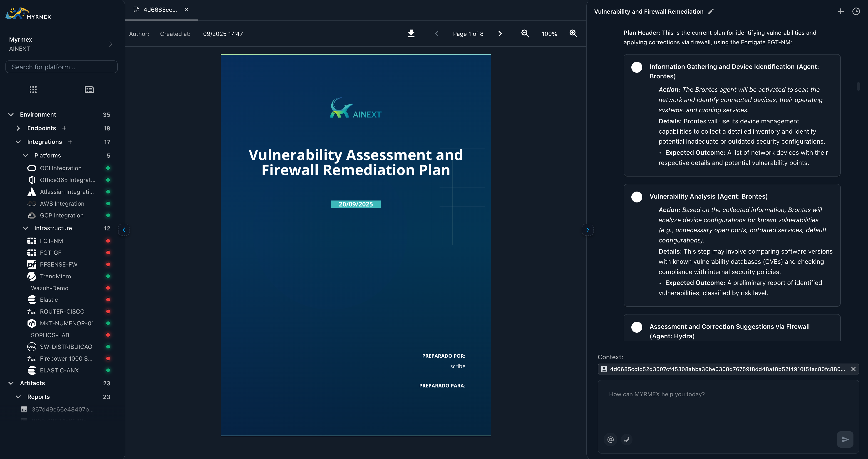The height and width of the screenshot is (459, 868).
Task: Open chat history clock icon
Action: pyautogui.click(x=856, y=11)
